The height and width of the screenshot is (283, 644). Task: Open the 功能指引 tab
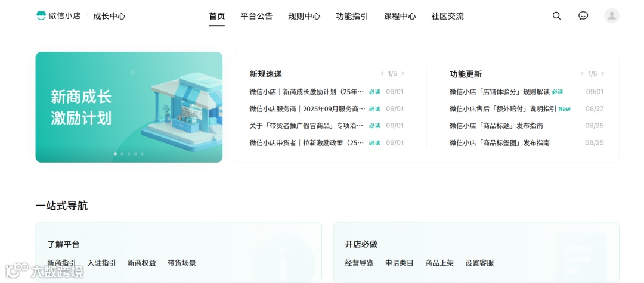coord(352,17)
